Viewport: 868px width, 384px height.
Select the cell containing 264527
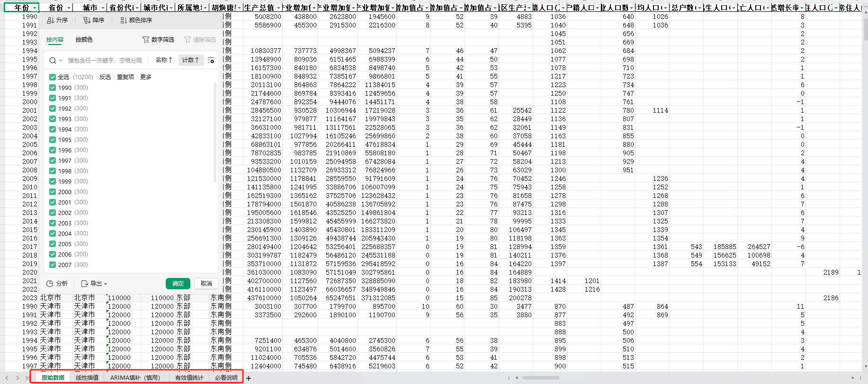click(x=755, y=247)
